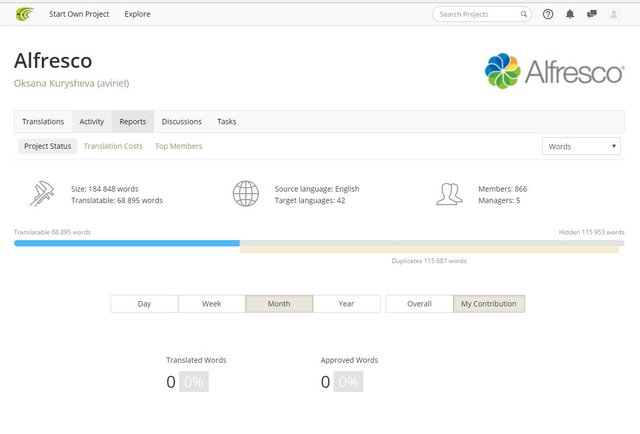Click the globe languages icon

point(246,194)
